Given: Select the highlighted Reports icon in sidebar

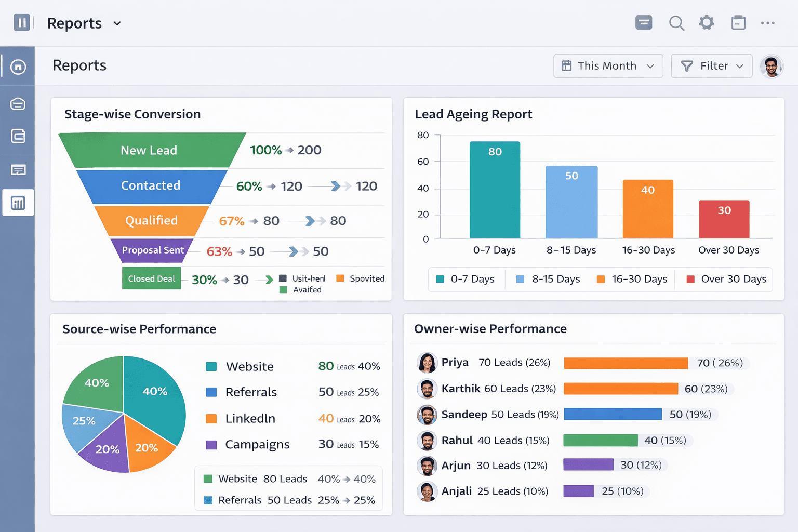Looking at the screenshot, I should tap(18, 203).
